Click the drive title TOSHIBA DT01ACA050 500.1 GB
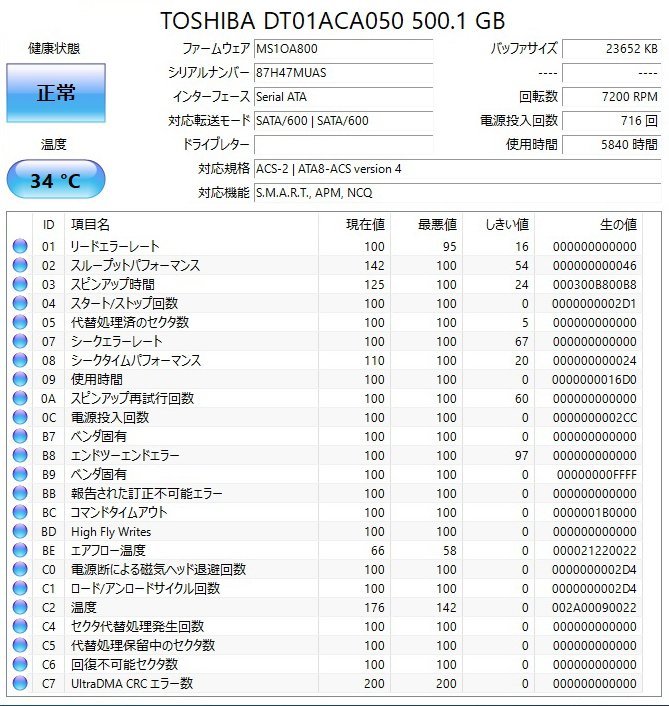Viewport: 669px width, 706px height. (333, 21)
